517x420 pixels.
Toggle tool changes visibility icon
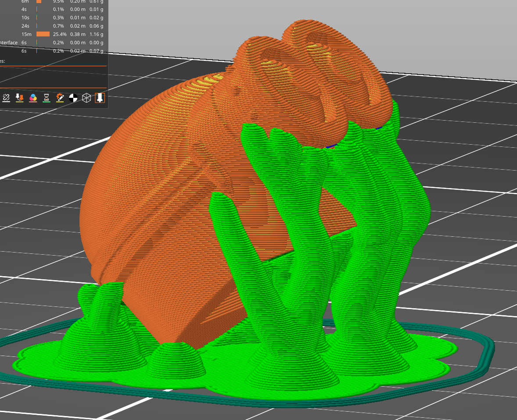(x=19, y=97)
